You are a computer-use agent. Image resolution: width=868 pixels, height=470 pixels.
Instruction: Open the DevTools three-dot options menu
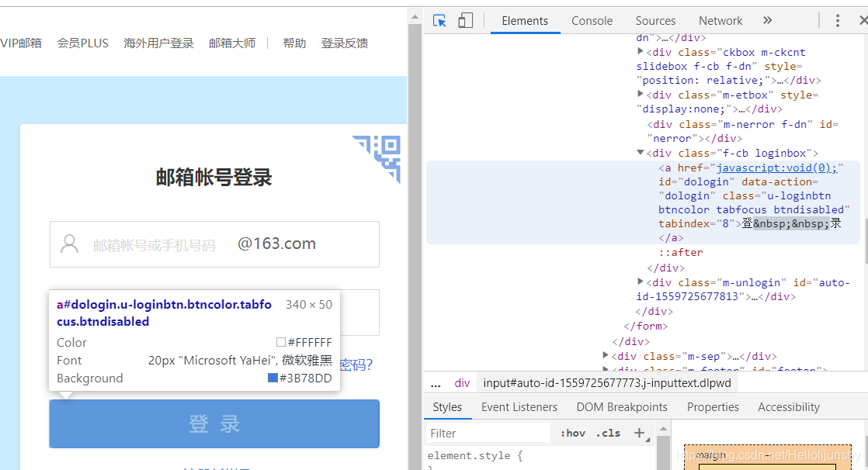(838, 20)
